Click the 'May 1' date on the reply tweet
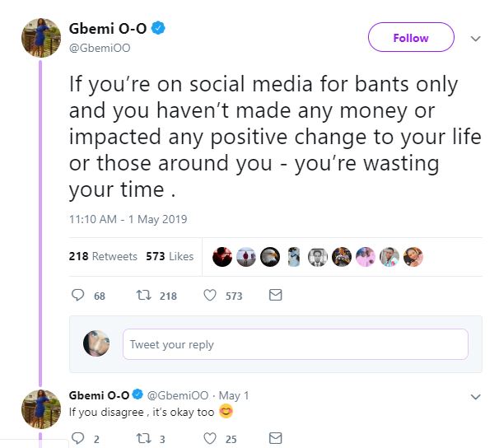The width and height of the screenshot is (499, 448). pyautogui.click(x=235, y=396)
